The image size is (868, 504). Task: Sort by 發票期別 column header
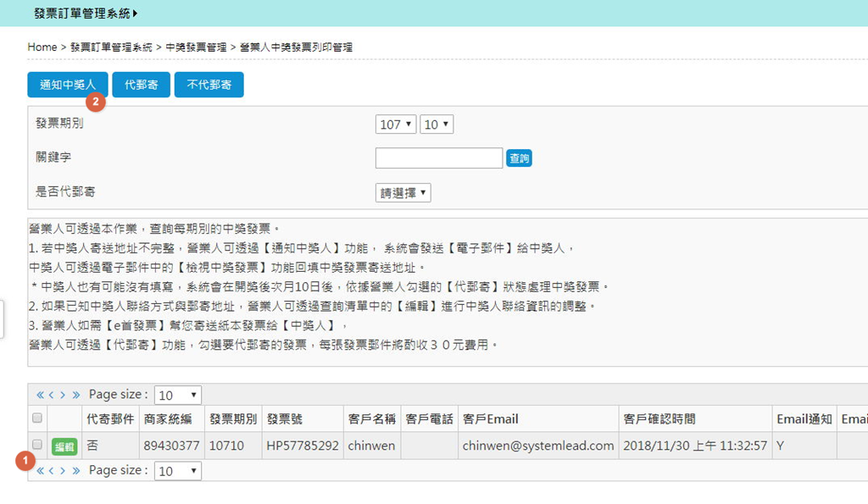[x=233, y=419]
